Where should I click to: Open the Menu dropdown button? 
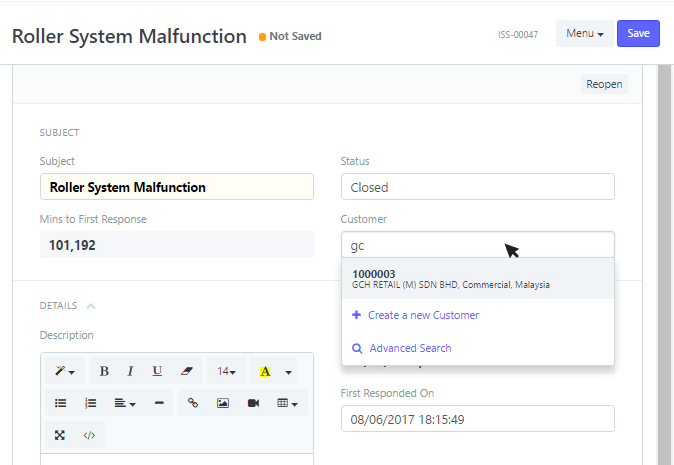[585, 34]
